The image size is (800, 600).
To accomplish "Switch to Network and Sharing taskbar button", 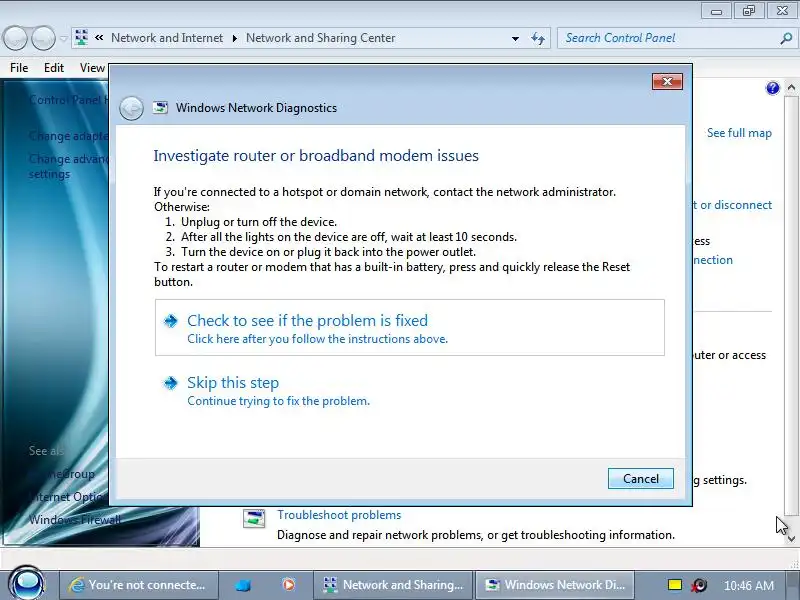I will coord(394,585).
